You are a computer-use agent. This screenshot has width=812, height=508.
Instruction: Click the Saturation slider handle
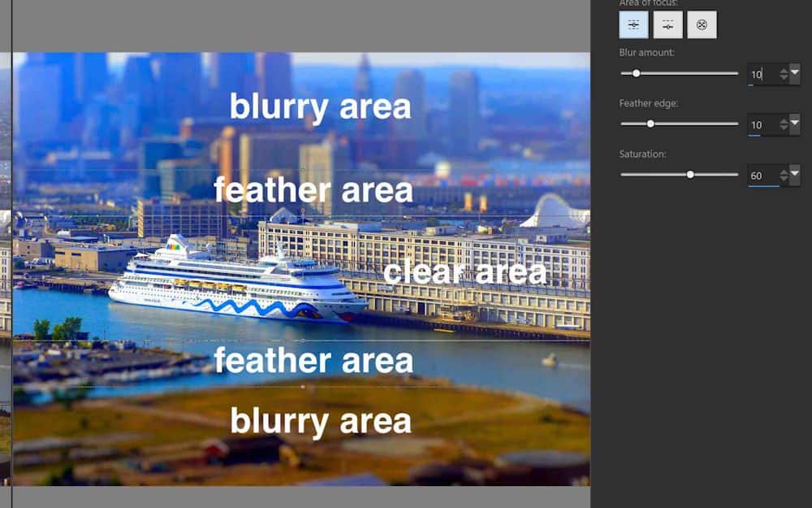691,175
